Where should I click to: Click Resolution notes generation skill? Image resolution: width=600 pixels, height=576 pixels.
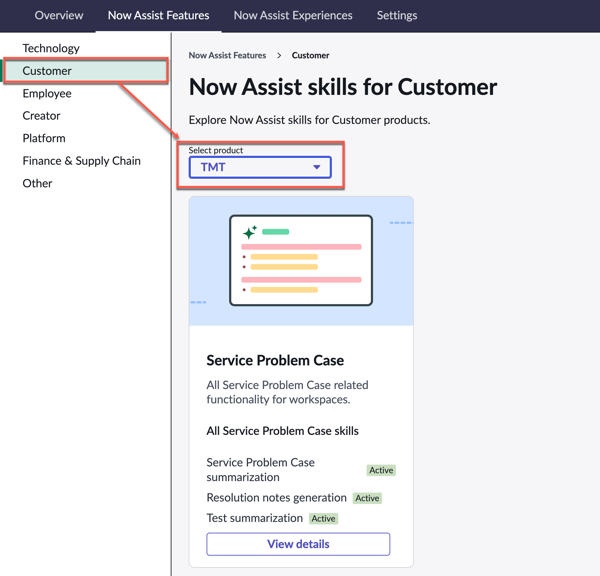coord(276,498)
